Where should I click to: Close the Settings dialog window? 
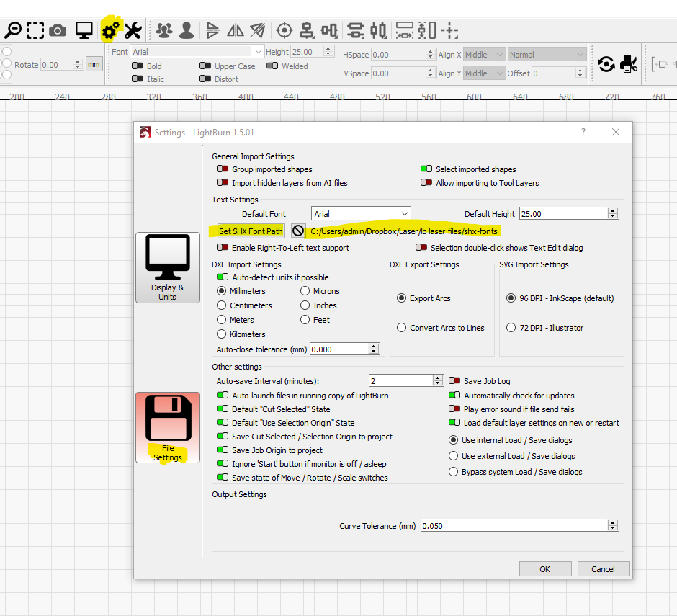coord(616,132)
